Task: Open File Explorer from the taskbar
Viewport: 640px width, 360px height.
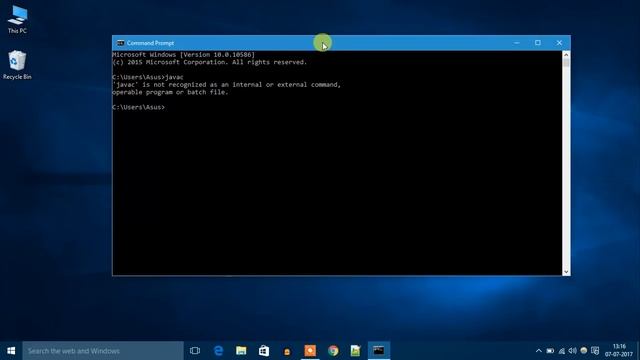Action: [241, 351]
